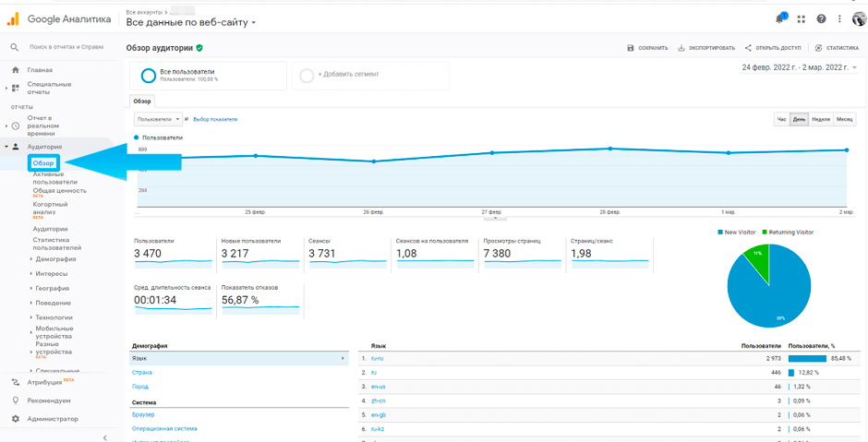Click the empty add segment circle
This screenshot has height=442, width=868.
point(307,76)
